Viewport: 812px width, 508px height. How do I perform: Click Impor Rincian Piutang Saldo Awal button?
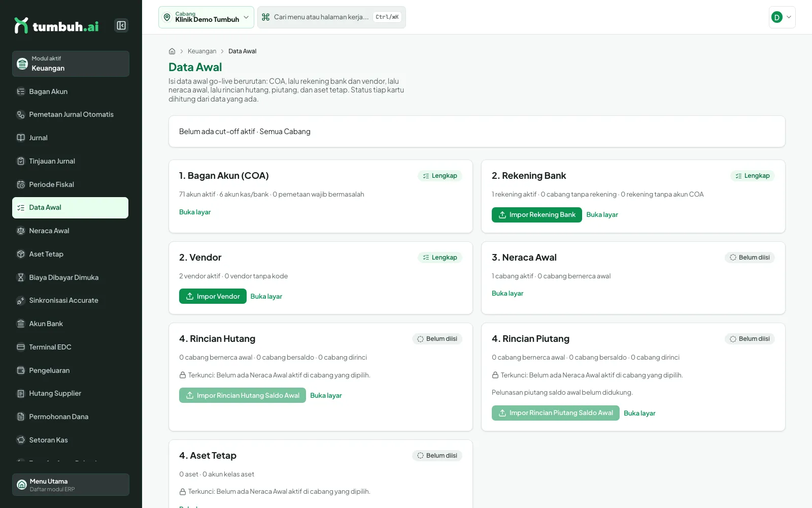[556, 413]
